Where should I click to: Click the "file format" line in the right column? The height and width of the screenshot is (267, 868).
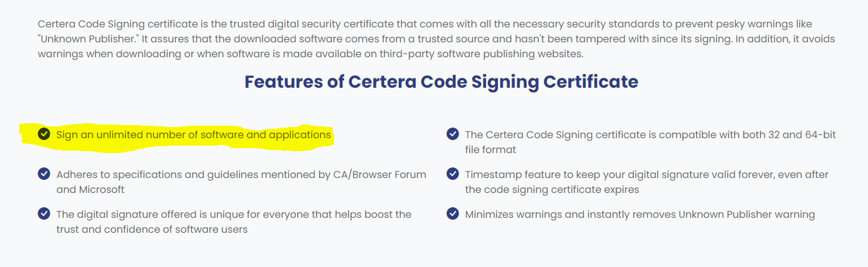pyautogui.click(x=490, y=149)
